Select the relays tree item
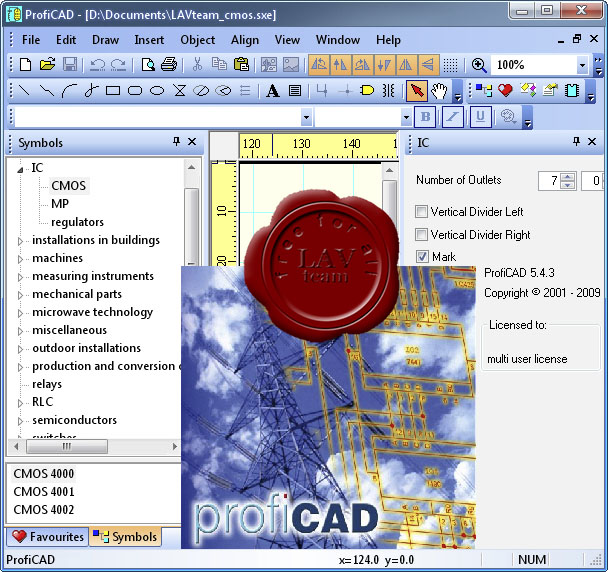608x572 pixels. click(47, 384)
